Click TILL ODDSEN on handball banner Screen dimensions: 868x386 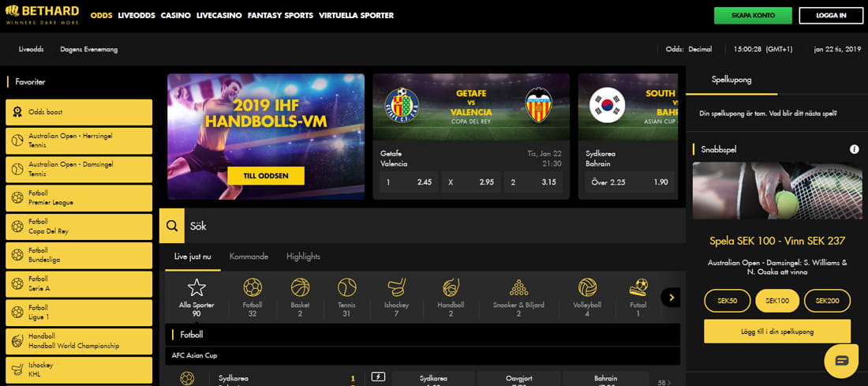pyautogui.click(x=266, y=175)
